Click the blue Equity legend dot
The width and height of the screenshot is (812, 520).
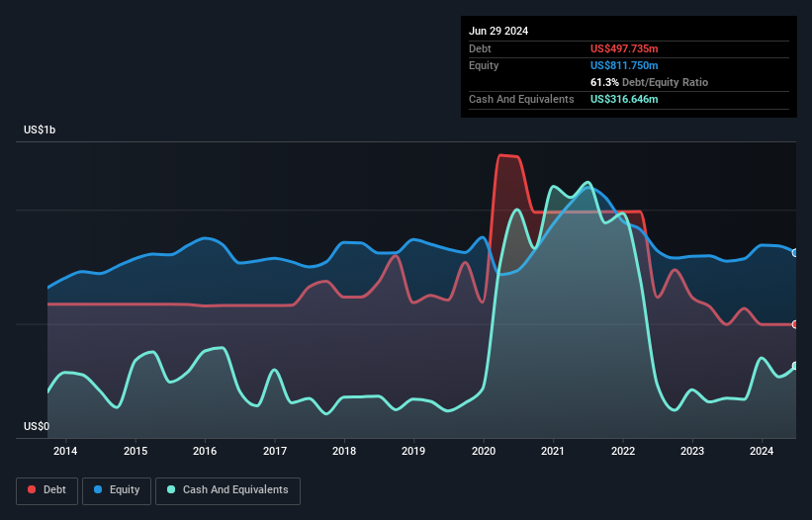point(98,489)
